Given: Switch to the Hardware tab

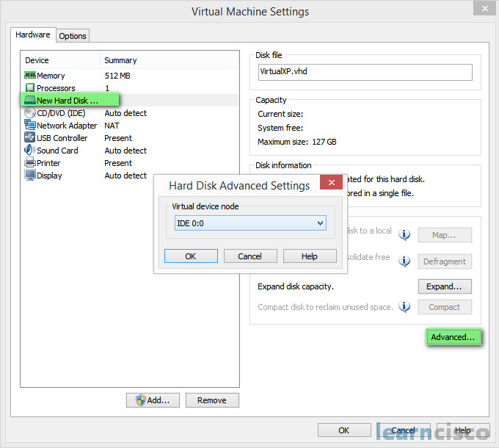Looking at the screenshot, I should tap(33, 35).
